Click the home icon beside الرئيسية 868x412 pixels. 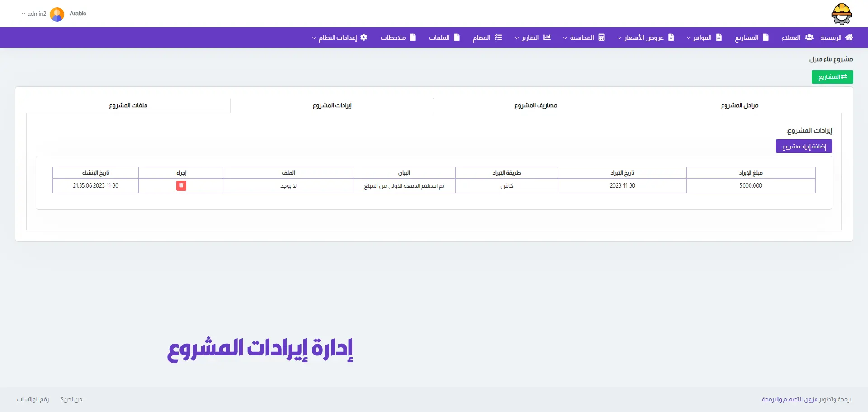849,38
